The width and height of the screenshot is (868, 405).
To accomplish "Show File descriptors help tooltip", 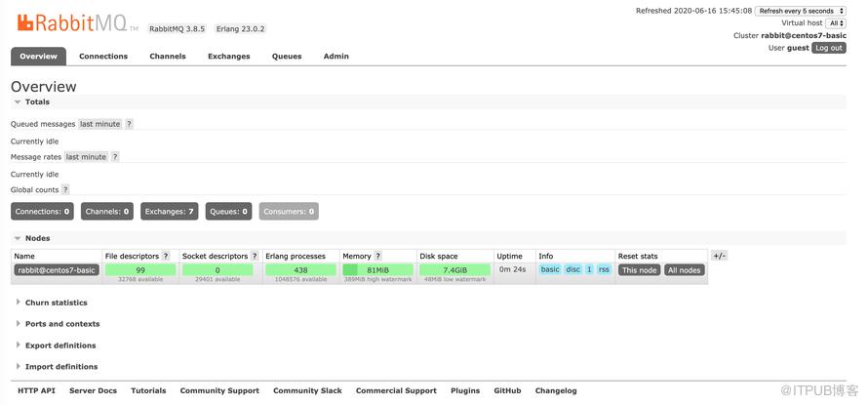I will tap(166, 256).
